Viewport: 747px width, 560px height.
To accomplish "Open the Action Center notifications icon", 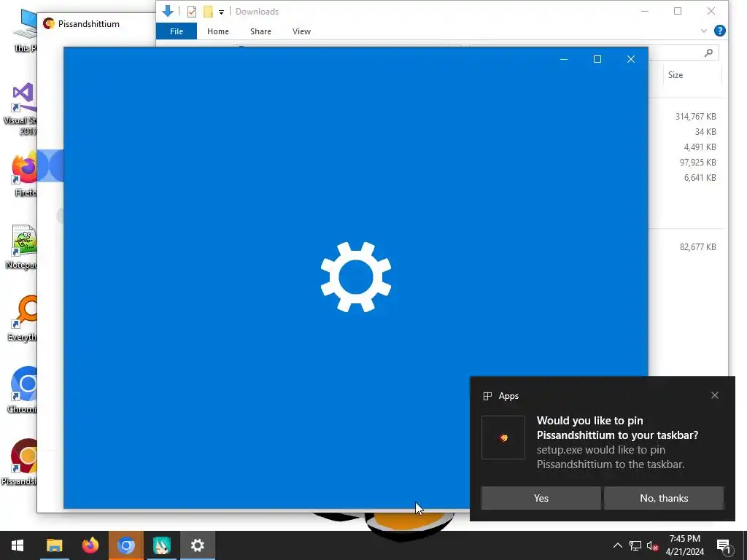I will pyautogui.click(x=724, y=545).
